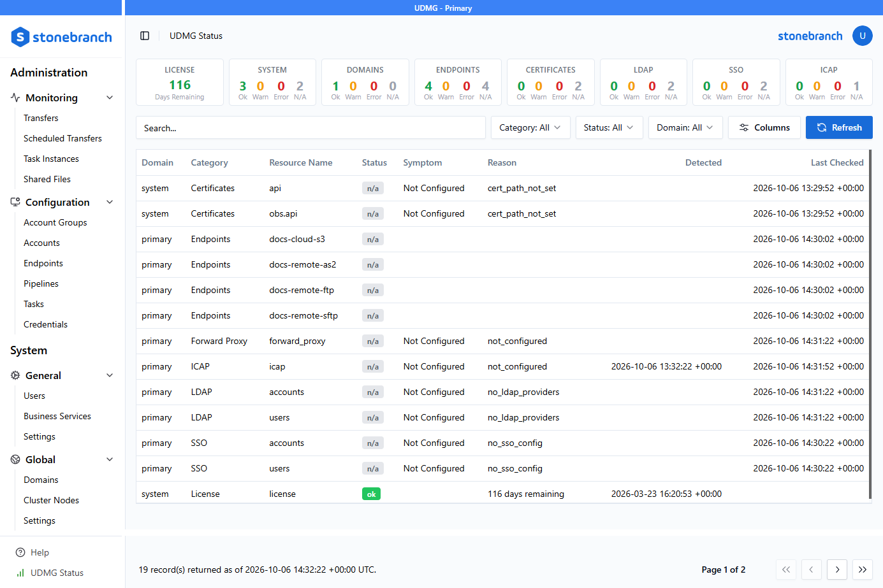Collapse the Monitoring section chevron

point(110,97)
